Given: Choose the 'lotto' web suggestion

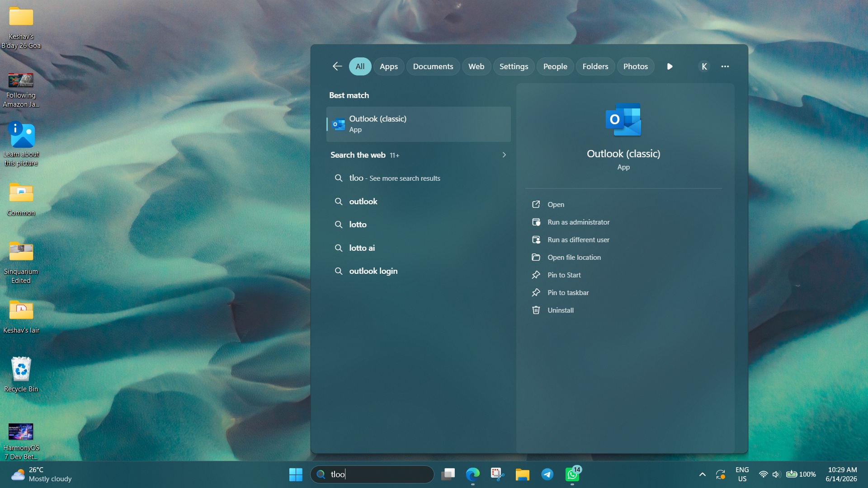Looking at the screenshot, I should [419, 225].
